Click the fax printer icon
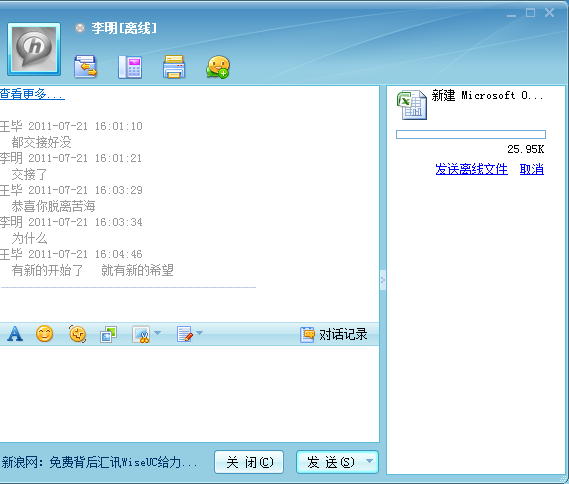 (174, 66)
